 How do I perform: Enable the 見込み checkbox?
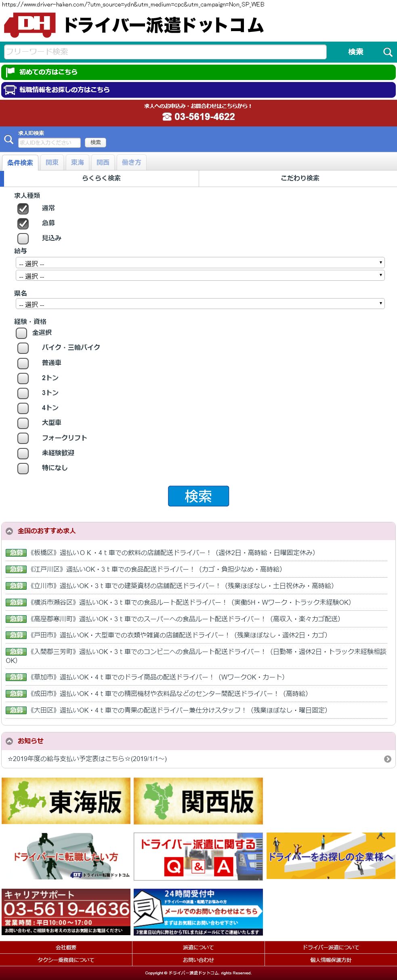(23, 238)
